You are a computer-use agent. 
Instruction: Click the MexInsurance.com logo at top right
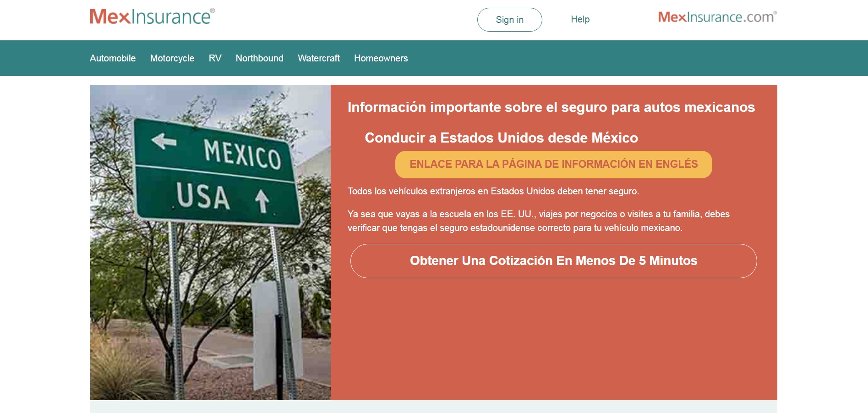(717, 17)
